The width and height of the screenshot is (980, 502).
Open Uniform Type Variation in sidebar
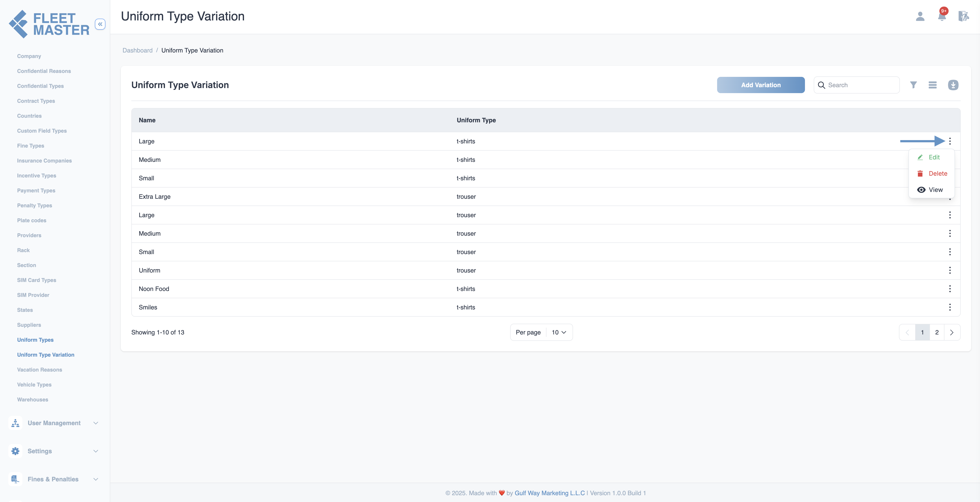pyautogui.click(x=46, y=354)
